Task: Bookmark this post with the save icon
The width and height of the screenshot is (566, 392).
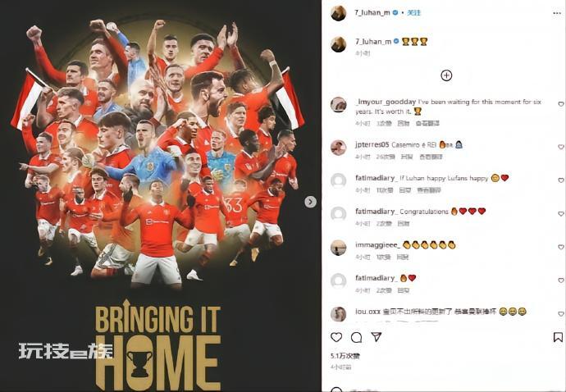Action: pos(558,337)
